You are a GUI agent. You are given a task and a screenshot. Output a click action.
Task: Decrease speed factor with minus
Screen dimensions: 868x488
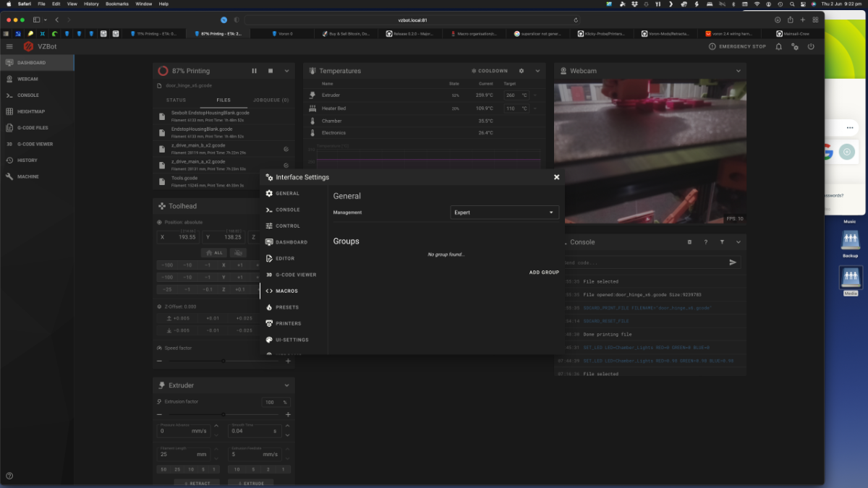click(160, 361)
